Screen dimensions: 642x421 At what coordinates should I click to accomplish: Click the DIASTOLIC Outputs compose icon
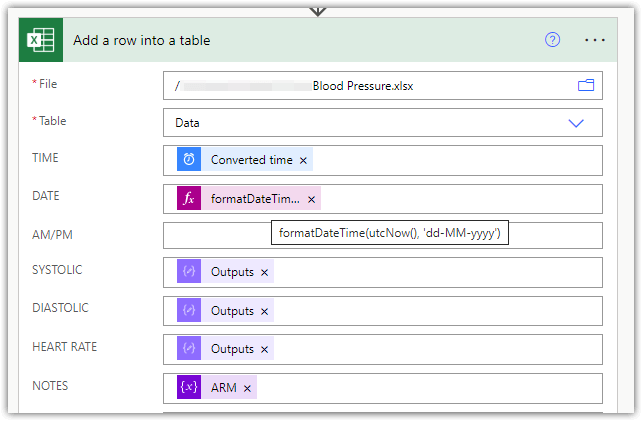coord(189,310)
